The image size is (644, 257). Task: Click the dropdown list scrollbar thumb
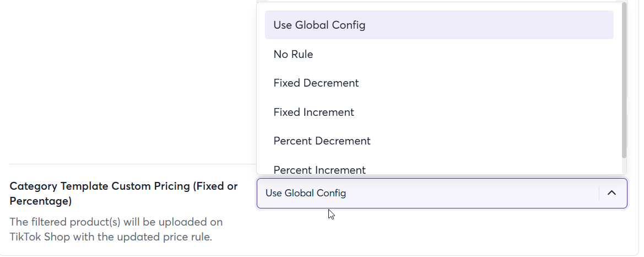pyautogui.click(x=624, y=77)
